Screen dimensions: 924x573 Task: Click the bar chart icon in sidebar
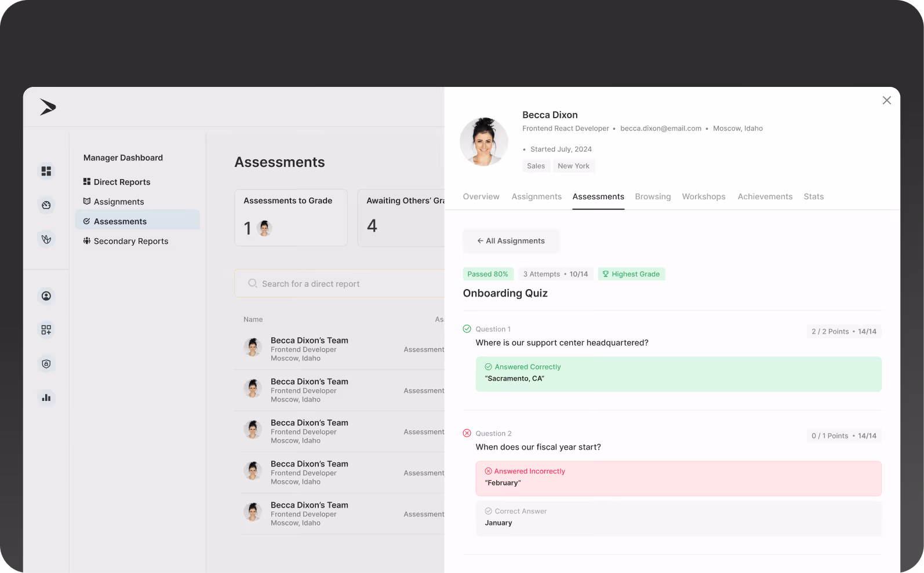(46, 397)
